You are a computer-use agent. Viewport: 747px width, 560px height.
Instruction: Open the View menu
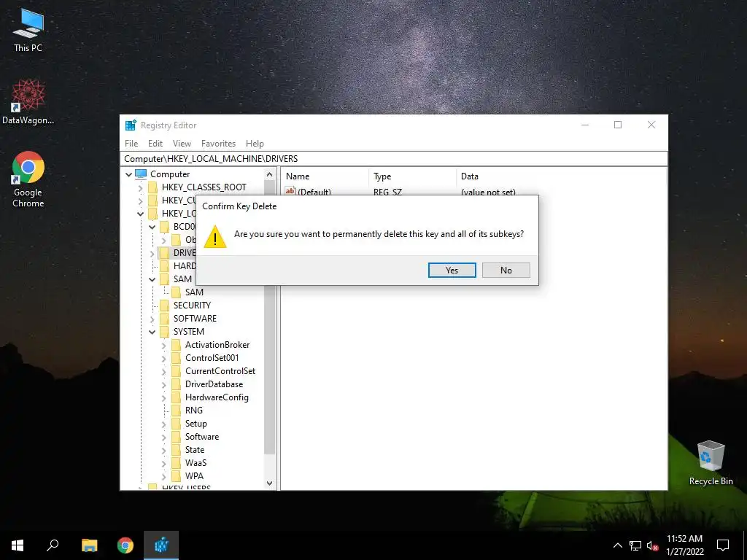(x=182, y=144)
